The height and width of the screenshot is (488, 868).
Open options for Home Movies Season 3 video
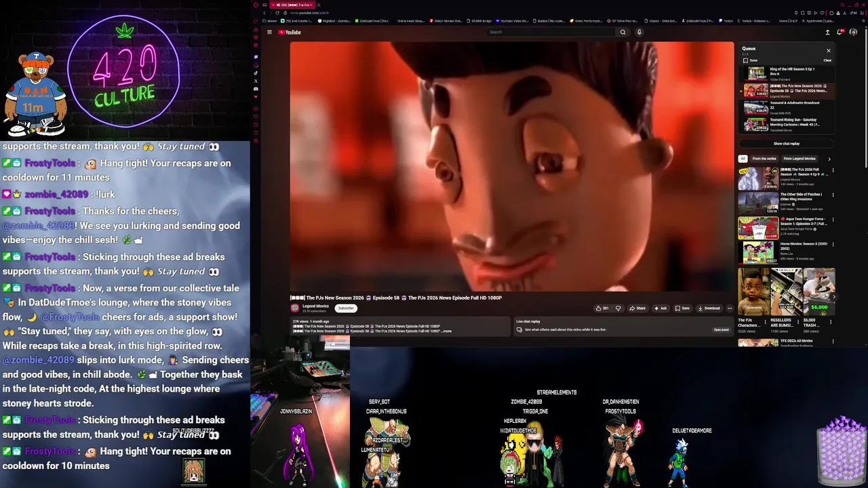(x=833, y=245)
